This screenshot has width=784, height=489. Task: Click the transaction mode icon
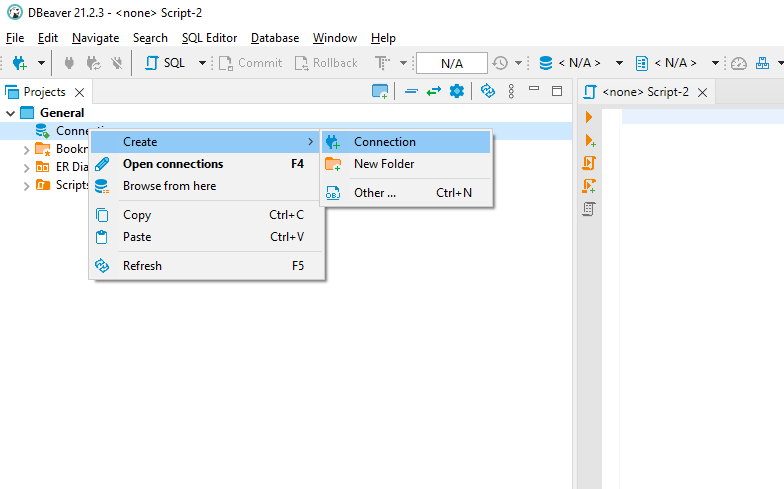pyautogui.click(x=382, y=63)
